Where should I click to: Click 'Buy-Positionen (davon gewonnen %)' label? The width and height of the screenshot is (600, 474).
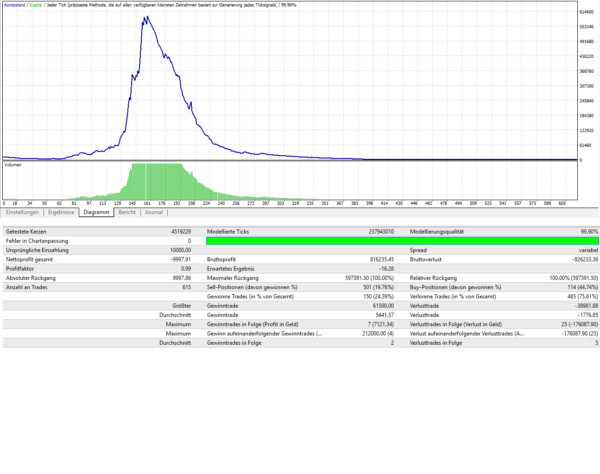click(x=455, y=287)
